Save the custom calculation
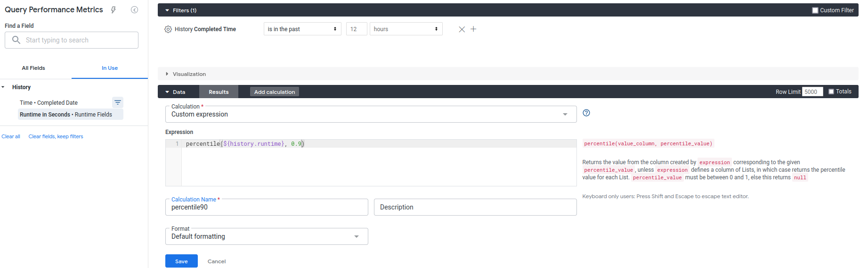Image resolution: width=868 pixels, height=268 pixels. click(181, 261)
